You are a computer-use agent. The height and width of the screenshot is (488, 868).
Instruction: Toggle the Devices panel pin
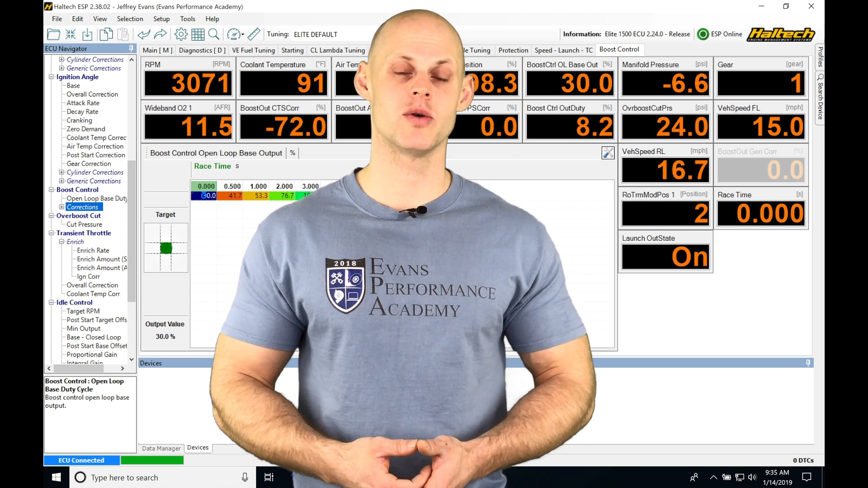point(808,363)
